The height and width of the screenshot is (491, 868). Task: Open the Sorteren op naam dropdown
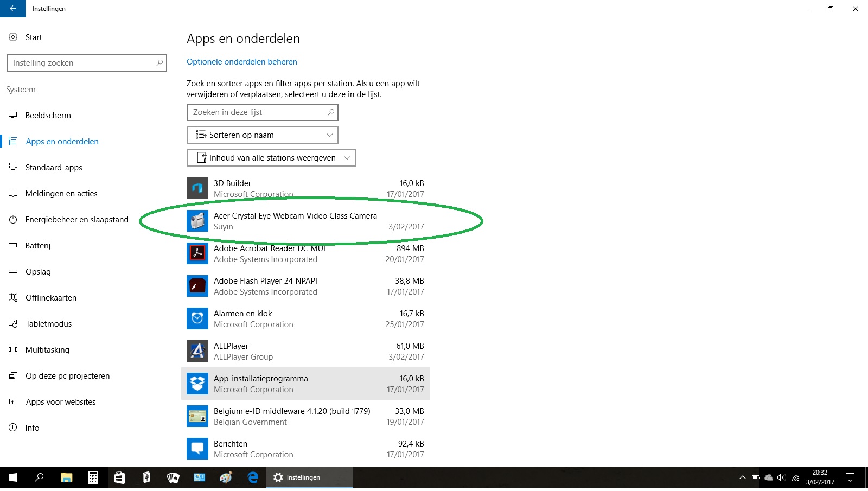(263, 135)
